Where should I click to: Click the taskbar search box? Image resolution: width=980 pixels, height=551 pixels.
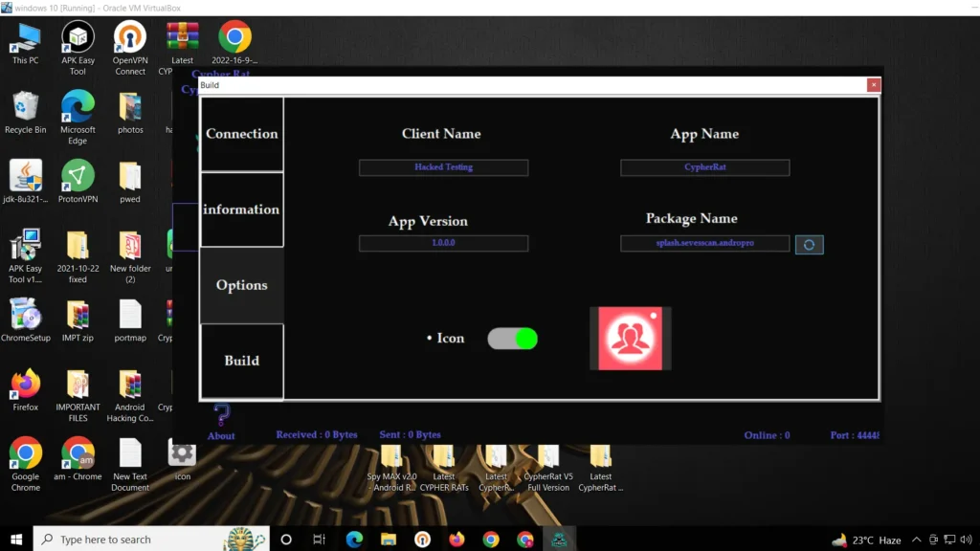pyautogui.click(x=151, y=540)
